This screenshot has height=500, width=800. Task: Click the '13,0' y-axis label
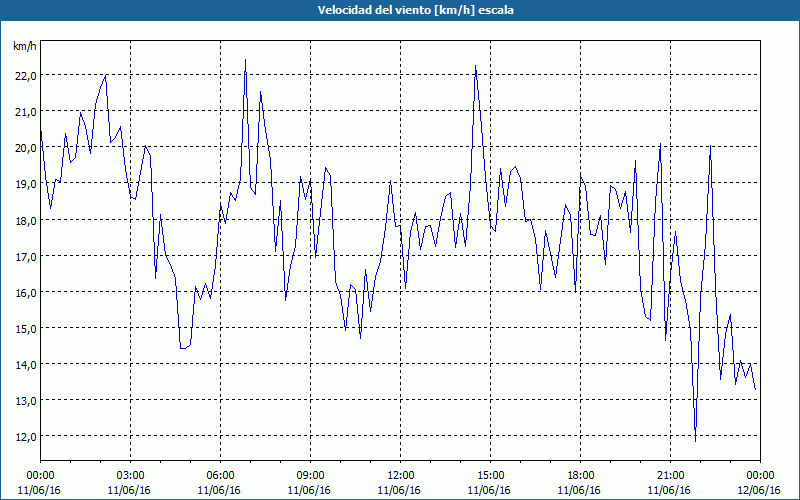pos(27,401)
